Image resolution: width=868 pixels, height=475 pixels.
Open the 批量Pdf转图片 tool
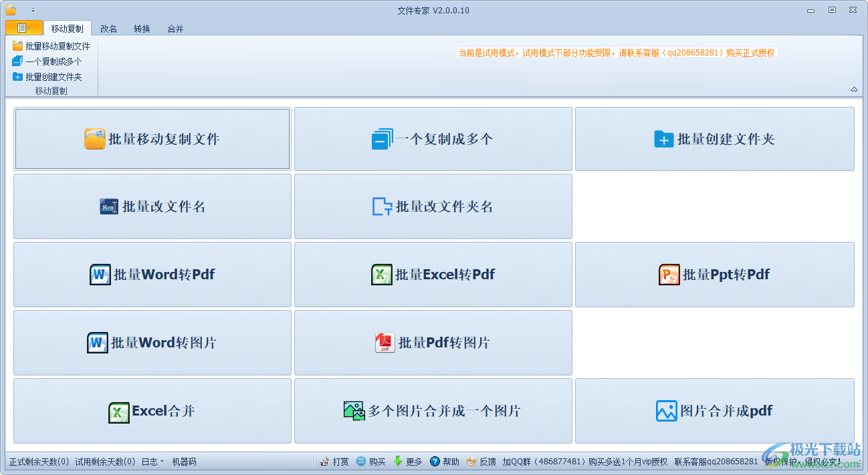point(433,342)
